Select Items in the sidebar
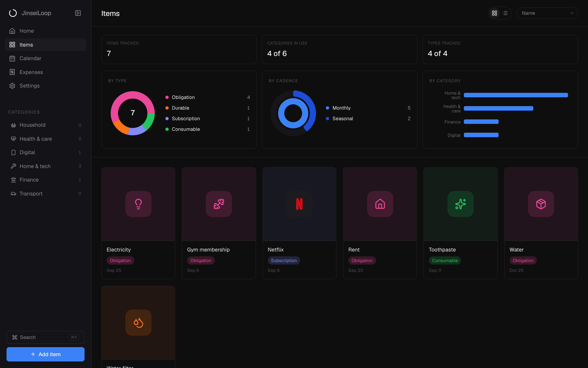This screenshot has width=588, height=368. coord(46,45)
